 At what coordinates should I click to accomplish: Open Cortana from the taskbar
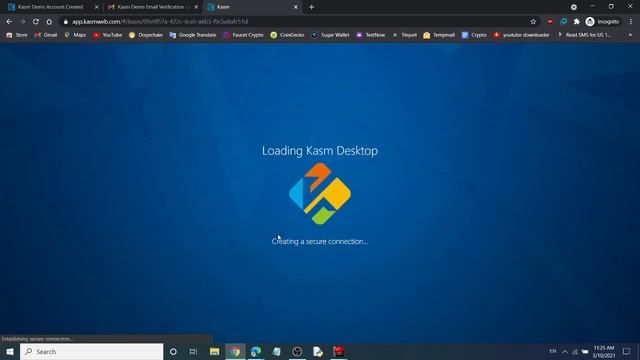(173, 351)
